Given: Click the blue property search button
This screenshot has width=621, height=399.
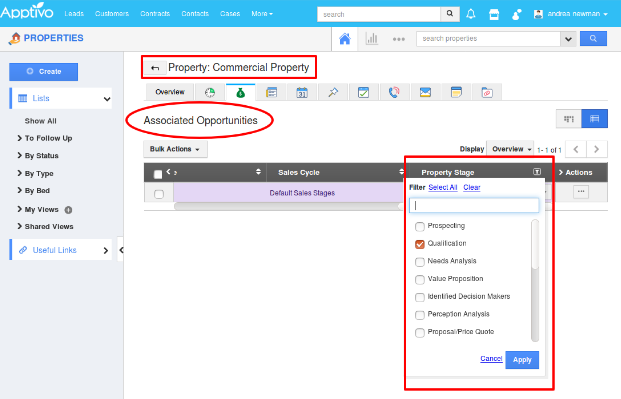Looking at the screenshot, I should 593,38.
